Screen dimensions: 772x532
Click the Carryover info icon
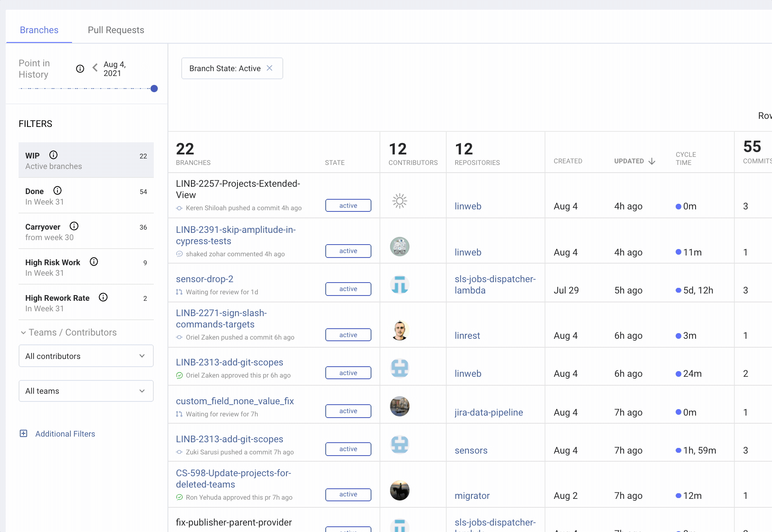74,226
